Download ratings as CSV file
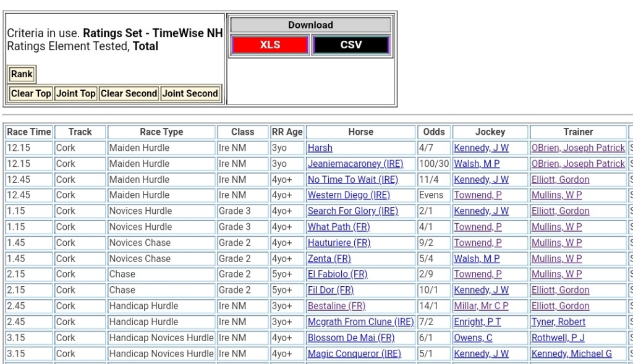This screenshot has width=633, height=364. (x=350, y=45)
